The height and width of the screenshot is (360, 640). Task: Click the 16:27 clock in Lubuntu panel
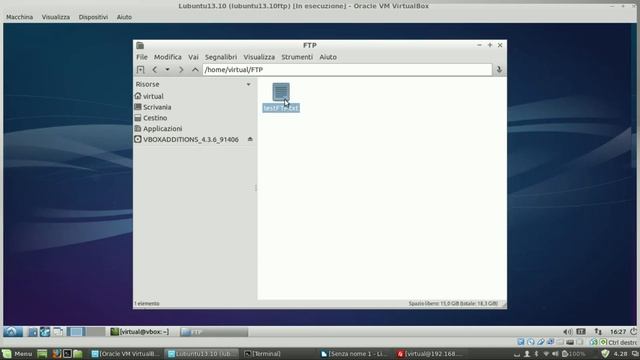(x=618, y=332)
